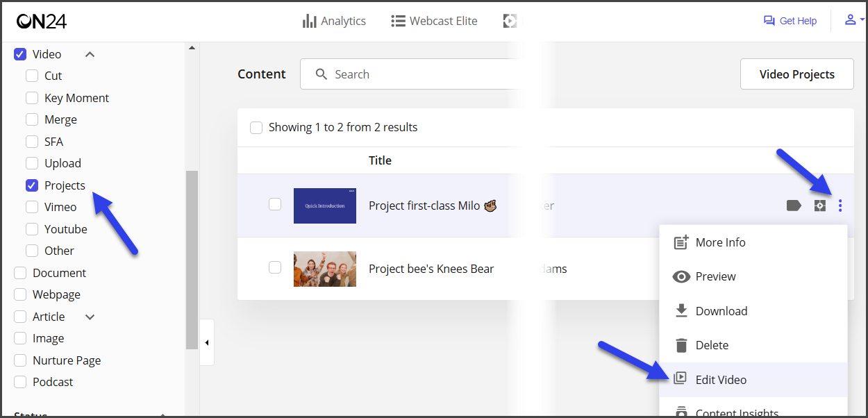Screen dimensions: 868x418
Task: Click the user profile icon
Action: coord(851,20)
